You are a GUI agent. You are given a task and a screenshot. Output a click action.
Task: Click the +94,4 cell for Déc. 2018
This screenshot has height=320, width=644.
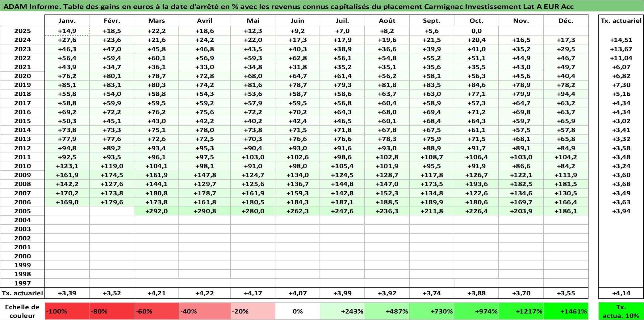coord(566,94)
